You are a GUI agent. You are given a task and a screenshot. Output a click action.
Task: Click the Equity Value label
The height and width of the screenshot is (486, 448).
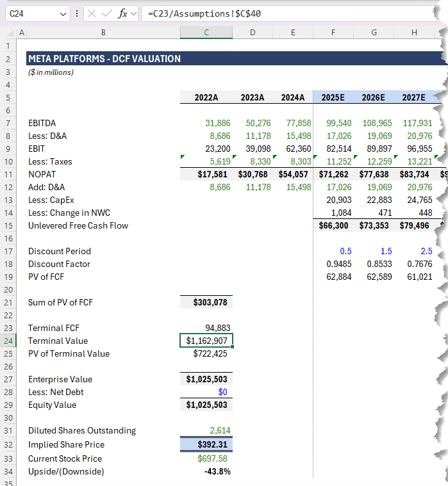point(52,405)
